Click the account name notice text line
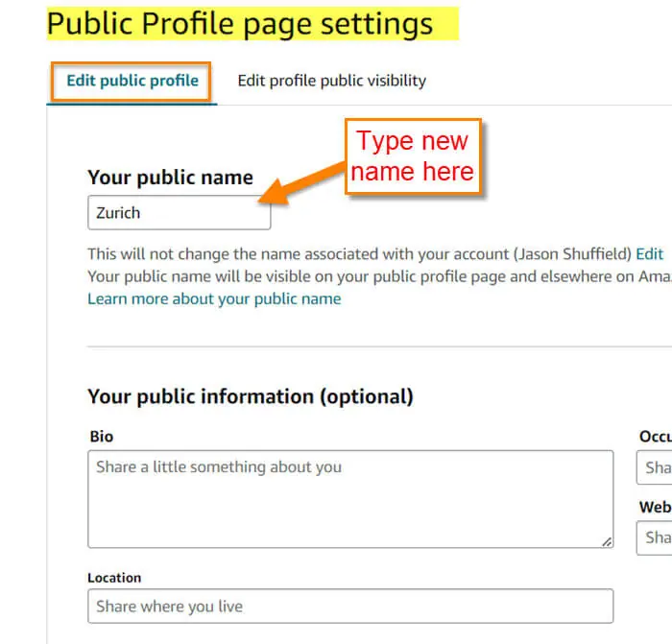672x644 pixels. [360, 254]
